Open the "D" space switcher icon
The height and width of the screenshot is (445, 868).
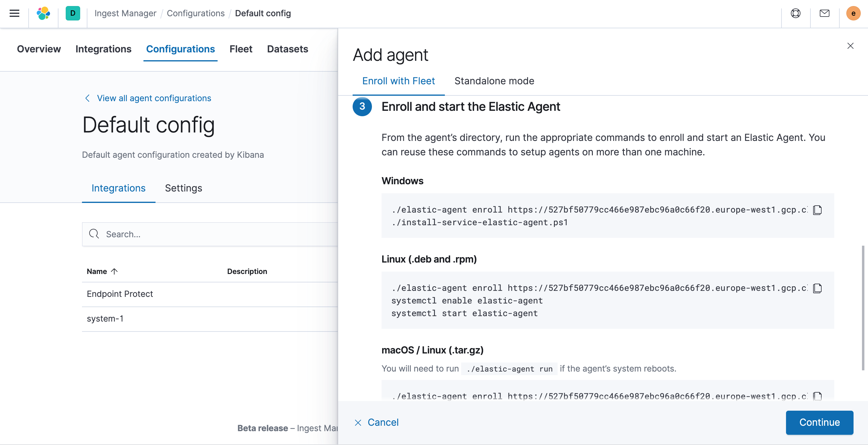pyautogui.click(x=73, y=14)
